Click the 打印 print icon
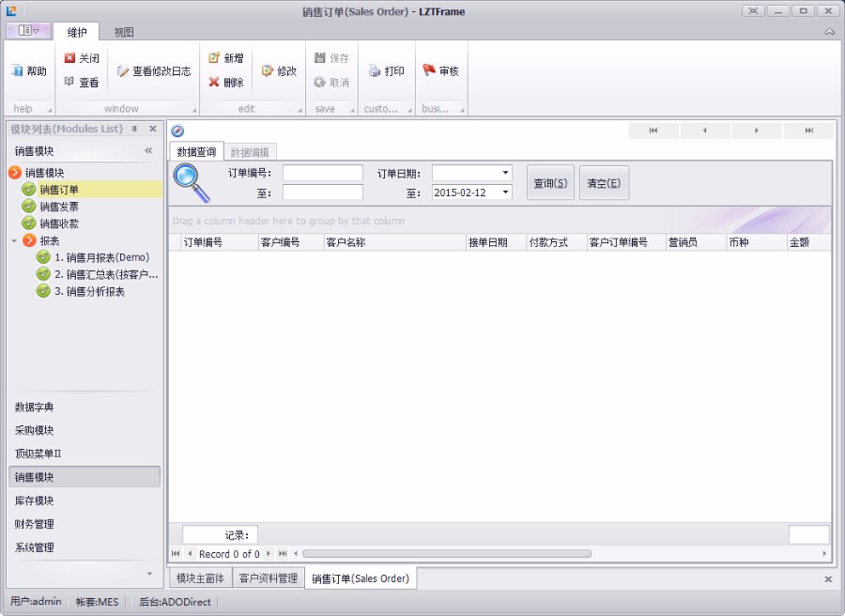This screenshot has height=616, width=845. 375,70
